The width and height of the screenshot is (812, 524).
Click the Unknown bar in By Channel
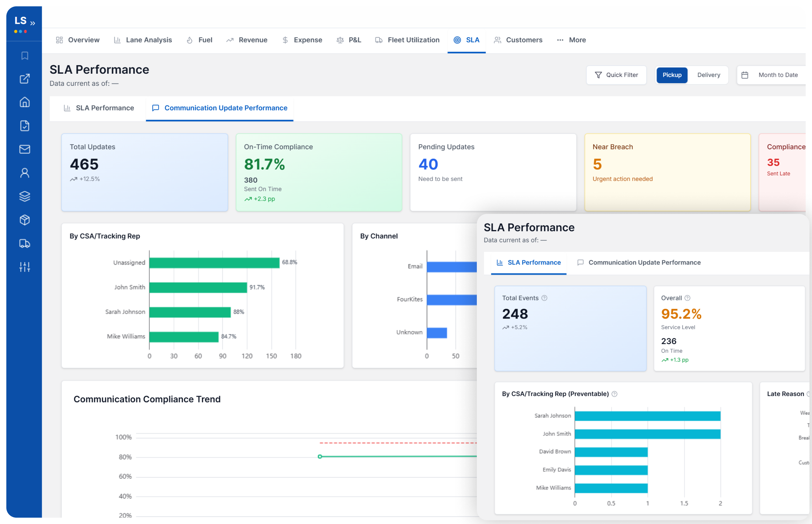tap(437, 333)
